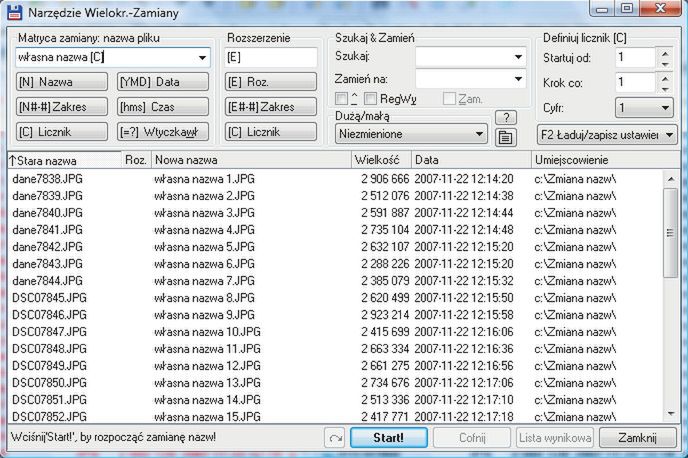688x458 pixels.
Task: Tick the Zam. checkbox
Action: tap(449, 99)
